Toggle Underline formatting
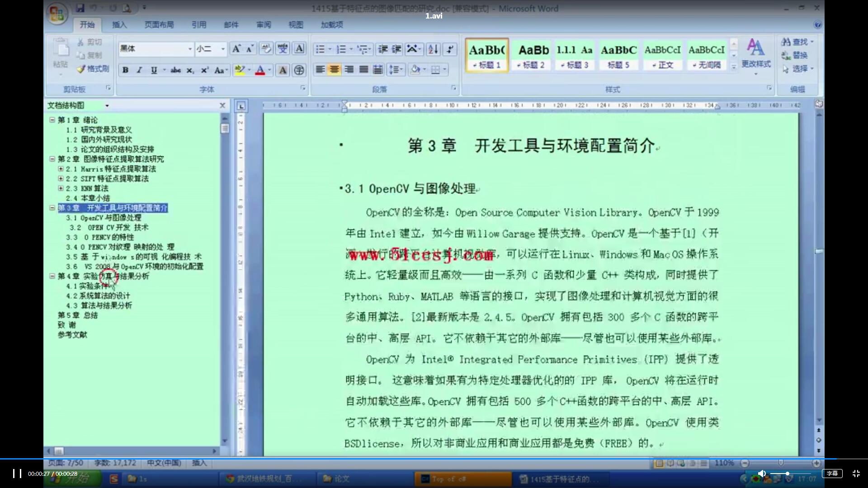868x488 pixels. tap(154, 70)
